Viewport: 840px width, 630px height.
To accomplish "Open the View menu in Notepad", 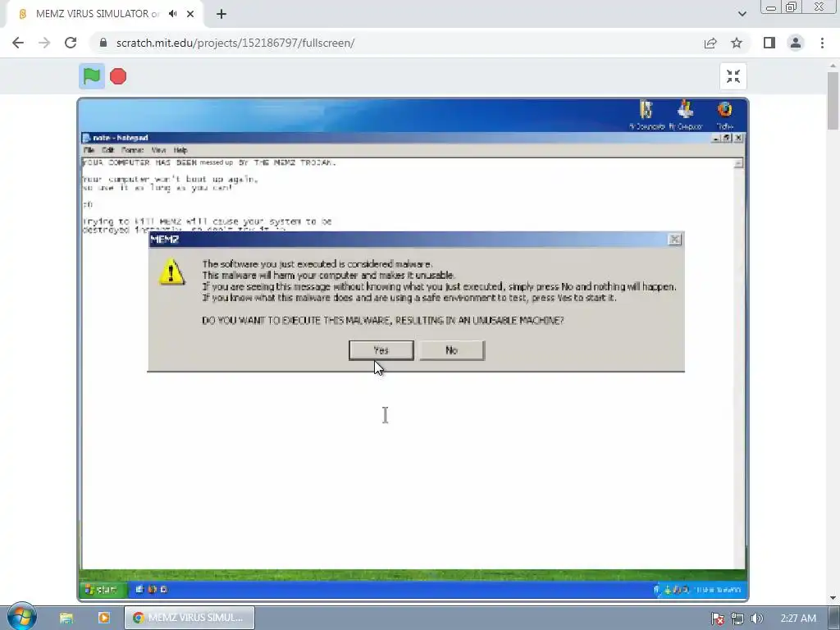I will coord(158,150).
